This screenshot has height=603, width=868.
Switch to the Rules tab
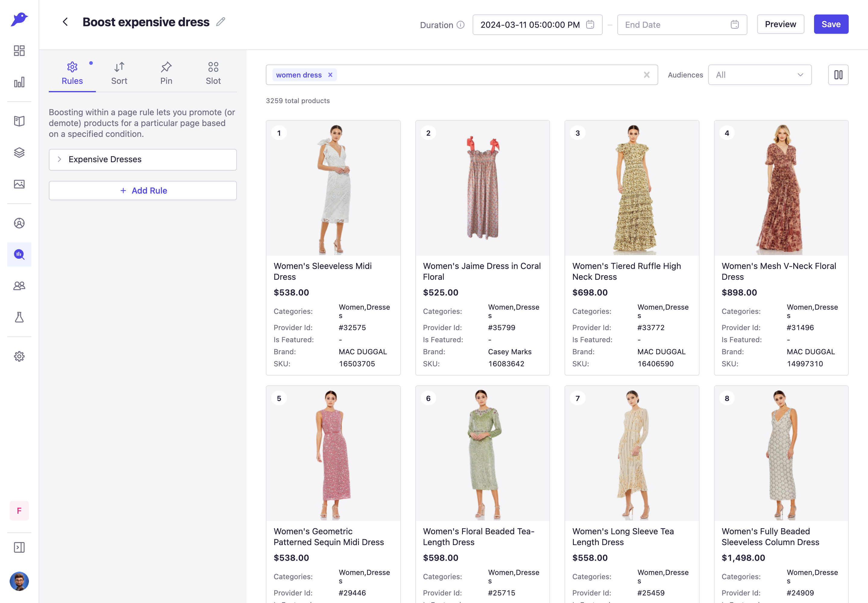click(72, 73)
